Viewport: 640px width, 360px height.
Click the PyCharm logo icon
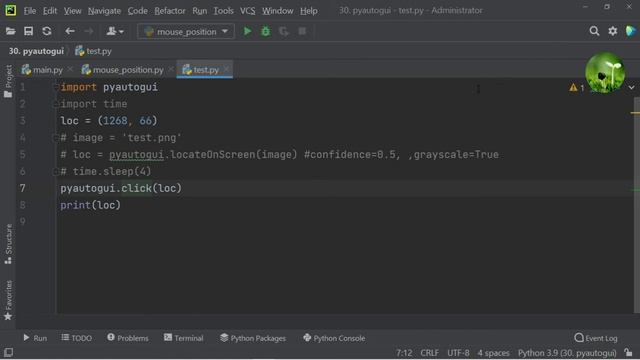(11, 10)
